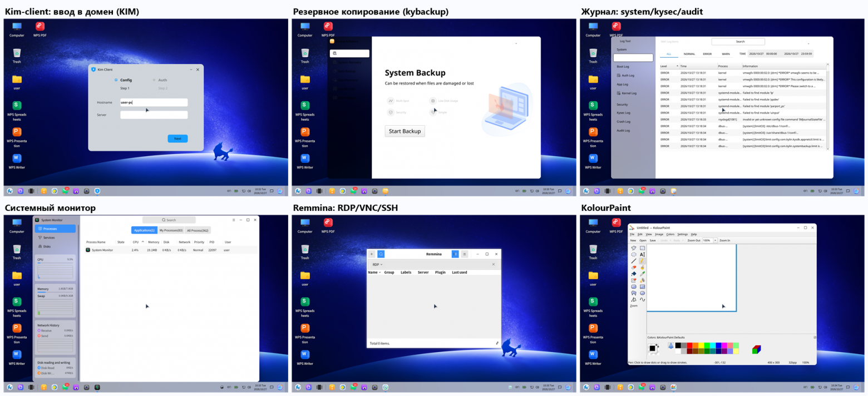Click the Start Backup button
This screenshot has height=396, width=868.
point(405,131)
